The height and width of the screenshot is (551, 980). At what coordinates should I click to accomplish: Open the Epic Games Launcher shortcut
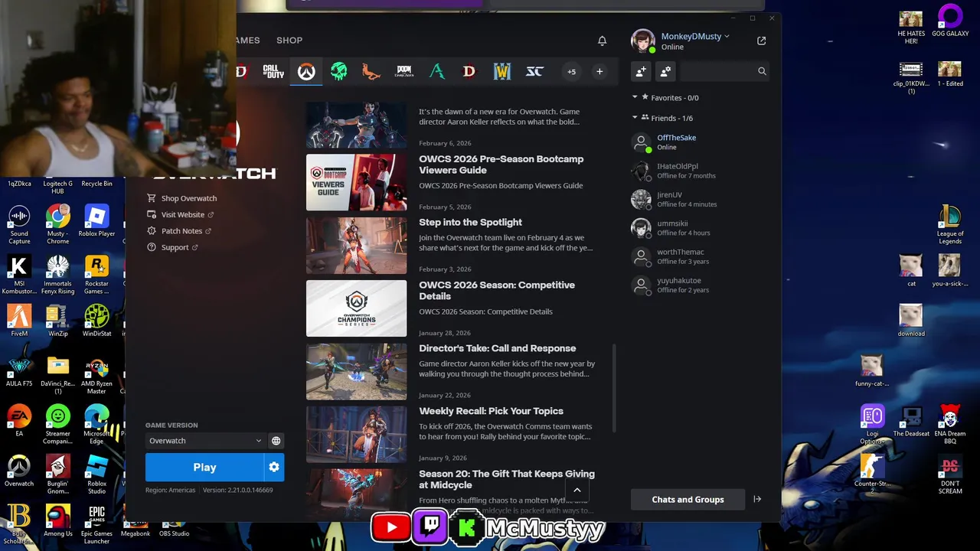pos(96,525)
